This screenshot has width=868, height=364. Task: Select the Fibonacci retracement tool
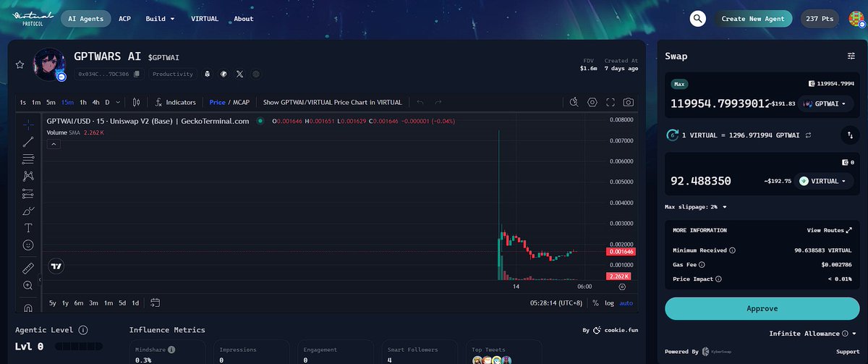27,158
